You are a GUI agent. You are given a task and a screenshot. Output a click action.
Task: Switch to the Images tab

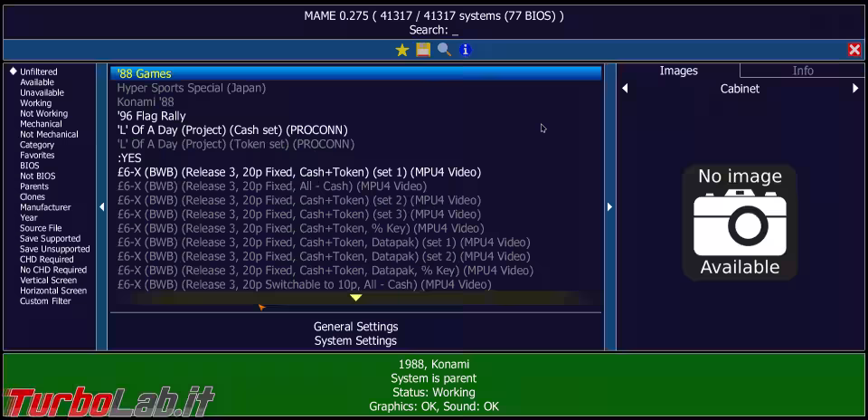click(x=678, y=71)
